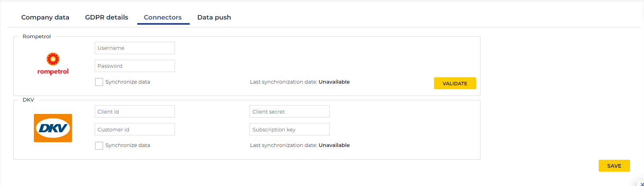Screen dimensions: 644x186
Task: Go to the Data push tab
Action: tap(214, 18)
